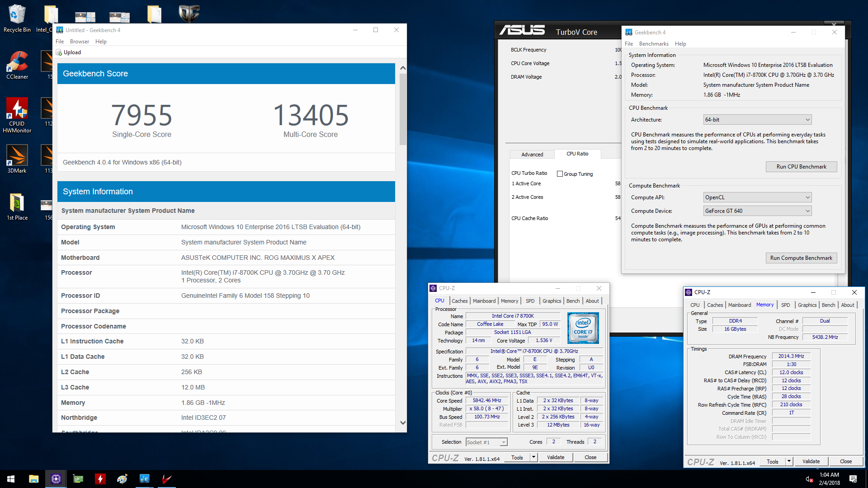Click the scroll up arrow in Geekbench results
This screenshot has height=488, width=868.
tap(403, 68)
